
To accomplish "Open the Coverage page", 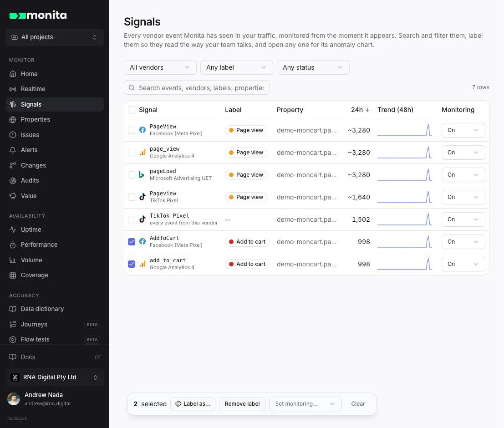I will [55, 275].
